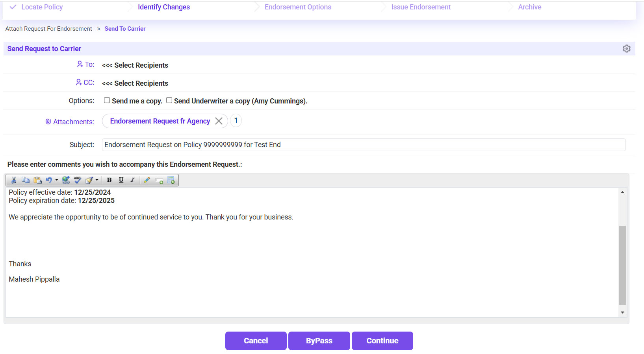The height and width of the screenshot is (354, 644).
Task: Click Send To Carrier breadcrumb link
Action: tap(125, 28)
